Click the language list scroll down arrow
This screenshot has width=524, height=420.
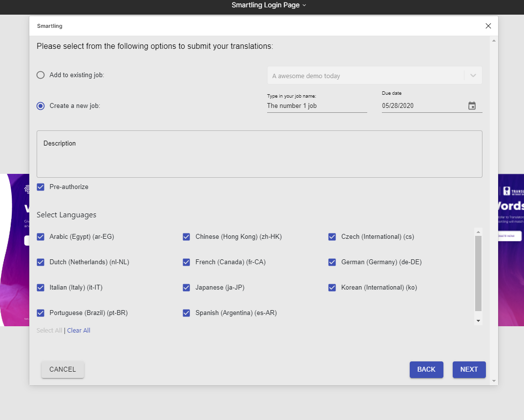point(478,321)
